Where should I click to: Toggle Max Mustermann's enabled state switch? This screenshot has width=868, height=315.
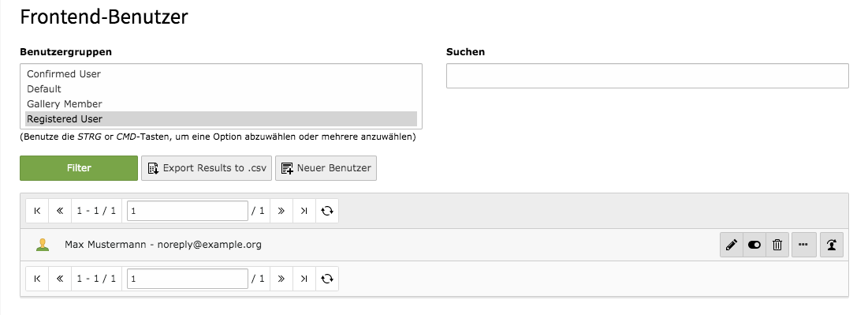[x=754, y=245]
